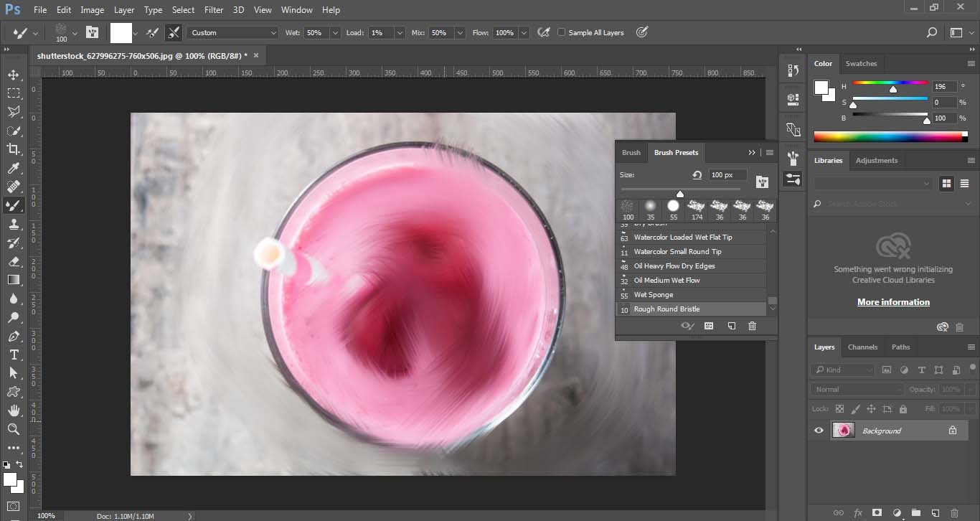The image size is (980, 521).
Task: Select the Lasso tool
Action: tap(13, 112)
